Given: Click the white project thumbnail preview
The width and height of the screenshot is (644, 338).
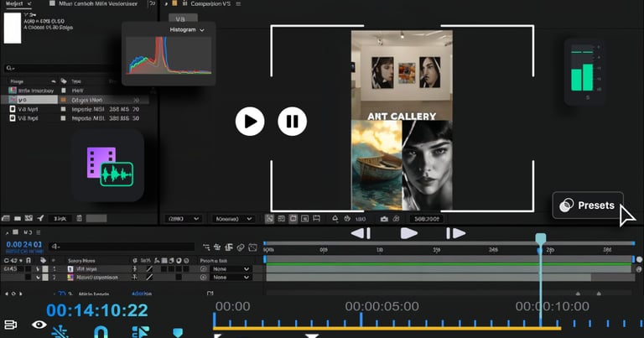Looking at the screenshot, I should (x=13, y=28).
